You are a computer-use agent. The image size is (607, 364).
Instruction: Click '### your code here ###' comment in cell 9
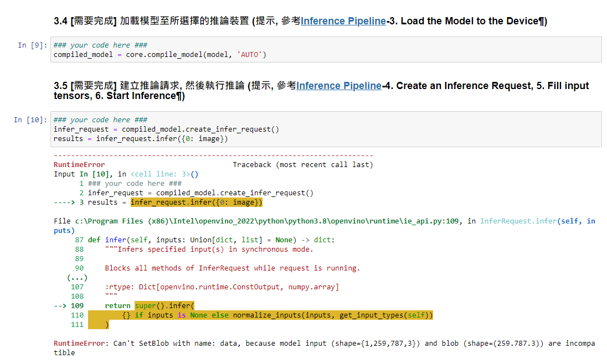[x=101, y=45]
